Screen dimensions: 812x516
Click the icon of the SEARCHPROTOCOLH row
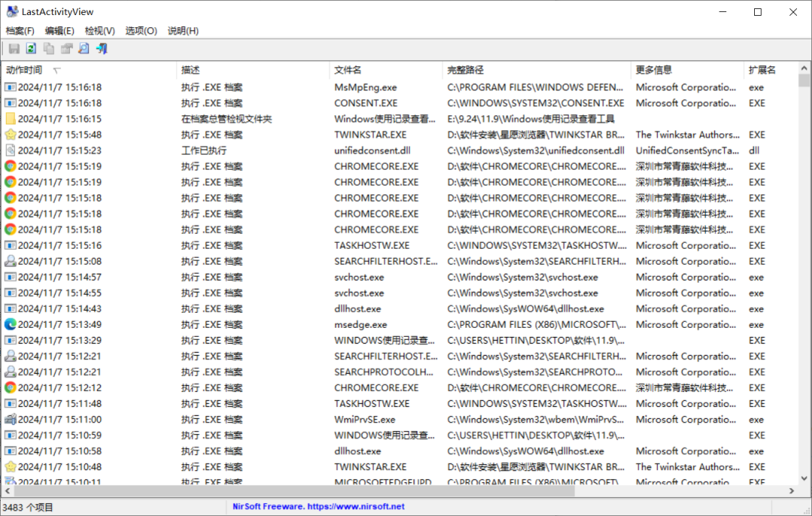[x=11, y=372]
